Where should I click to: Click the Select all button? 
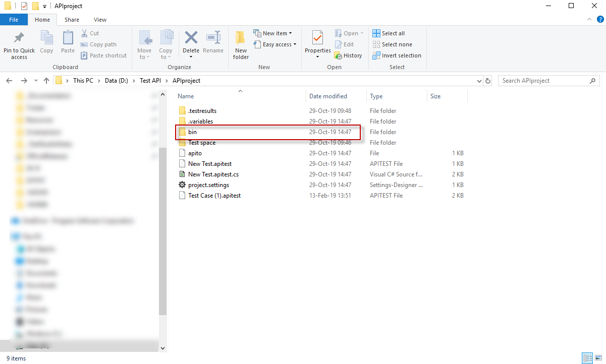tap(389, 33)
